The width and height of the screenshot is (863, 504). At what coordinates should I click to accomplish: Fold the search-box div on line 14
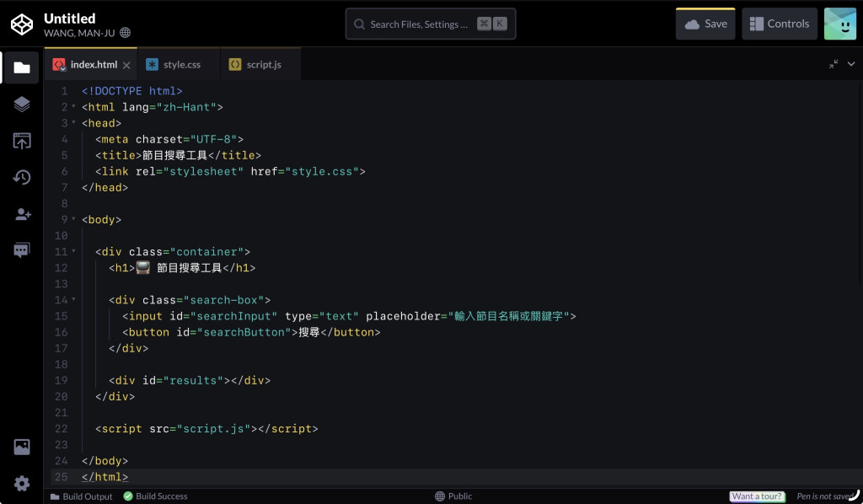[x=74, y=300]
